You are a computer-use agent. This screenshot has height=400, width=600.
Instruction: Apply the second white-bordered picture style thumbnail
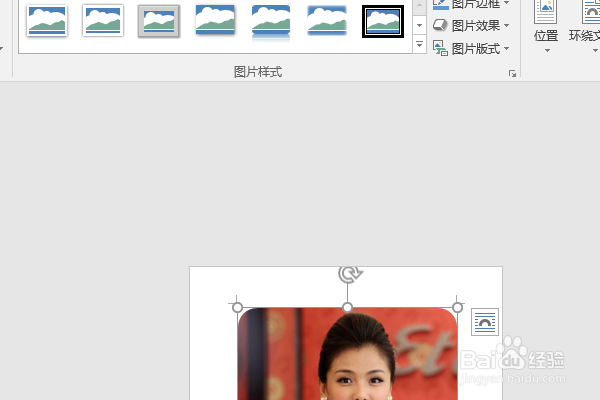pos(103,21)
